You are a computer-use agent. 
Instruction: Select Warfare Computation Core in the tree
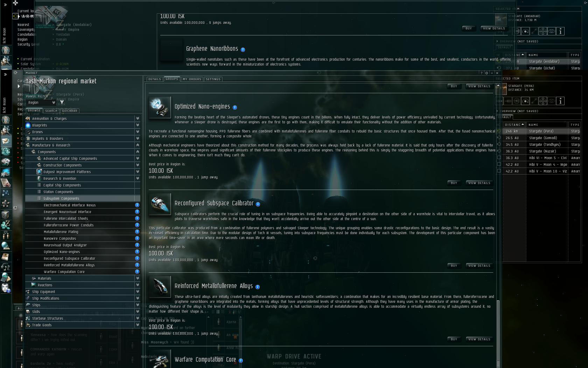pyautogui.click(x=83, y=272)
